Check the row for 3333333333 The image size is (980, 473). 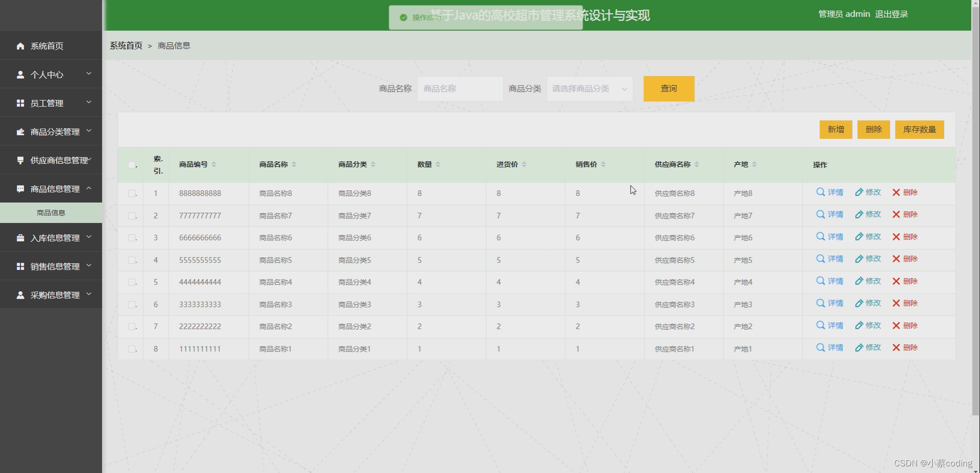132,305
